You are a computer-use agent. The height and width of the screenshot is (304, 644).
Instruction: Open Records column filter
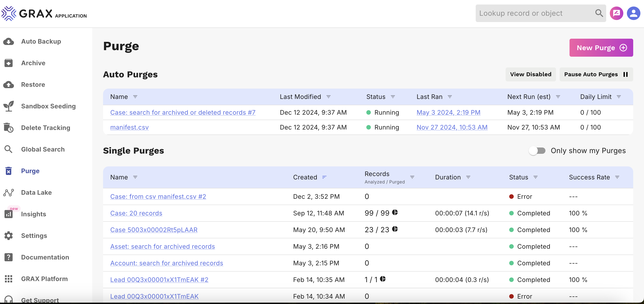412,177
